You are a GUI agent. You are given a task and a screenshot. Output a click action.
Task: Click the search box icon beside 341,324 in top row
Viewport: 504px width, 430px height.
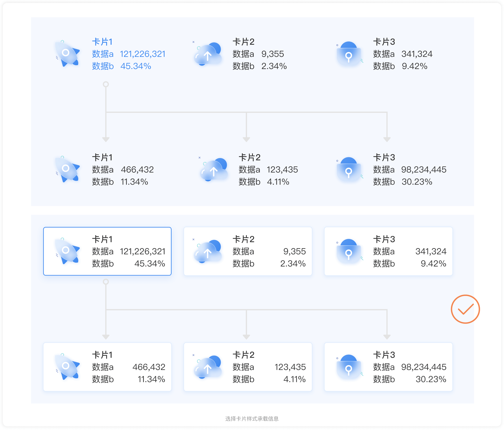[x=348, y=54]
